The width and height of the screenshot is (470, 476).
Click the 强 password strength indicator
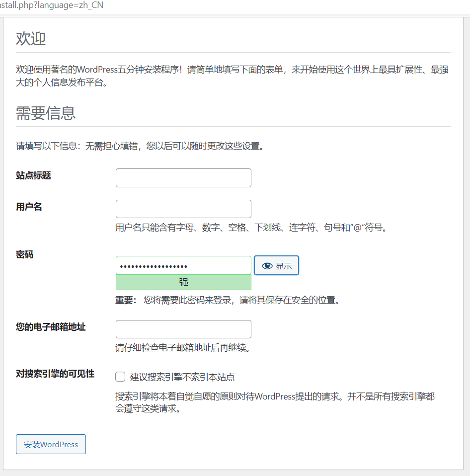click(x=183, y=282)
